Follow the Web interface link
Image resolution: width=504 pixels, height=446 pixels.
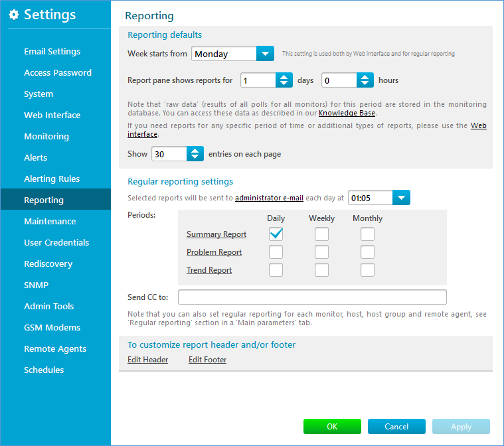pos(478,125)
